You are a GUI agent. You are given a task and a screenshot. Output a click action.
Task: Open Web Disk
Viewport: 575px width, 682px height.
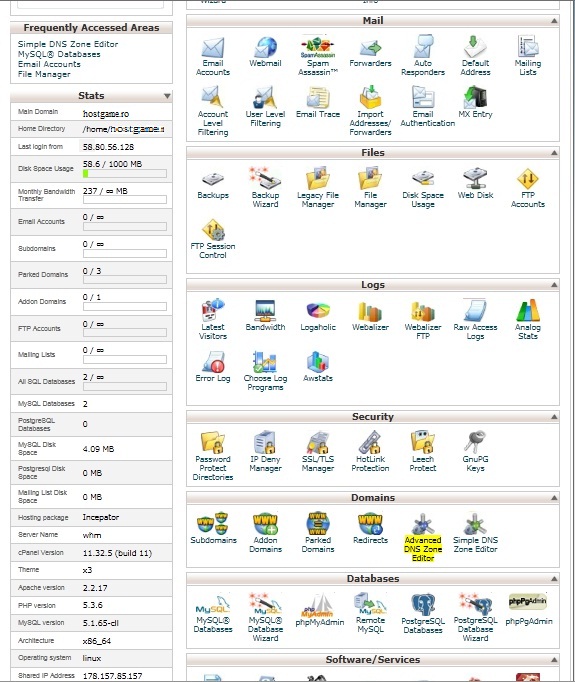tap(475, 184)
